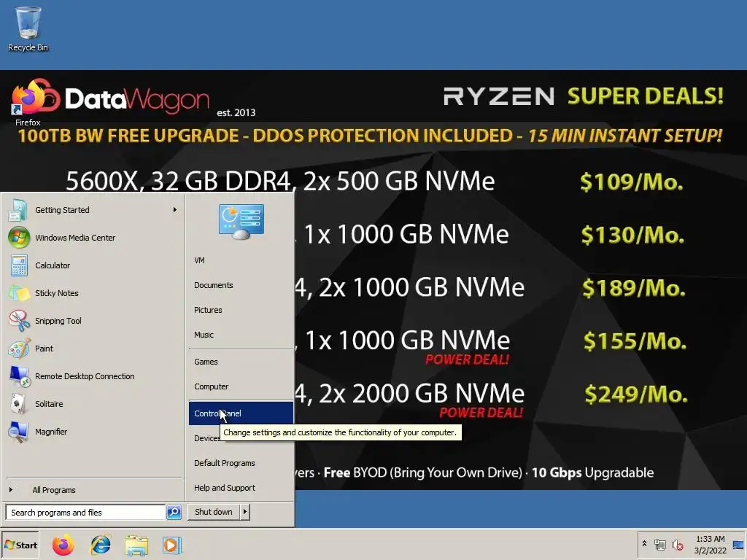Open Documents from the Start menu
The width and height of the screenshot is (747, 560).
[x=241, y=285]
